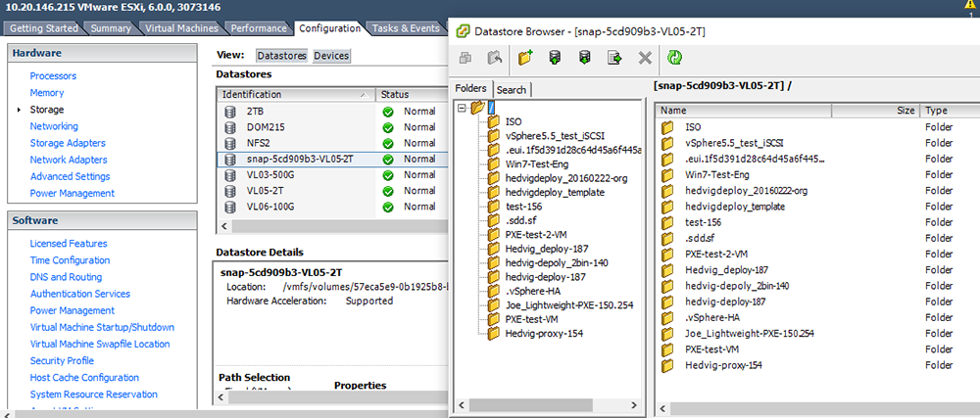Open the Virtual Machines tab
Screen dimensions: 980x418
click(x=182, y=28)
